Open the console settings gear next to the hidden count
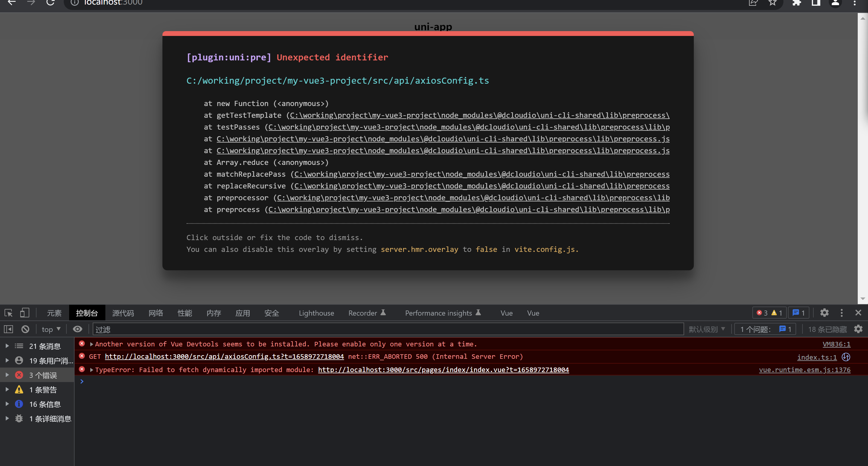Image resolution: width=868 pixels, height=466 pixels. pos(858,329)
